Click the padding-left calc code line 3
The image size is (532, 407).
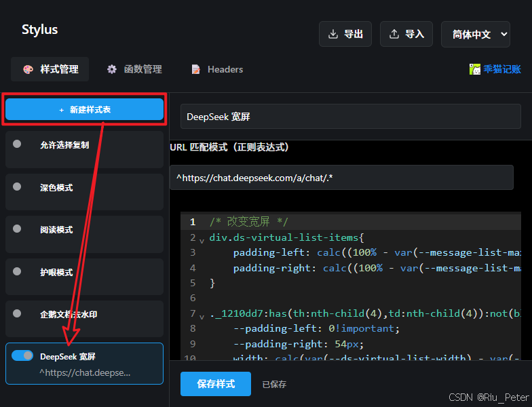point(377,252)
